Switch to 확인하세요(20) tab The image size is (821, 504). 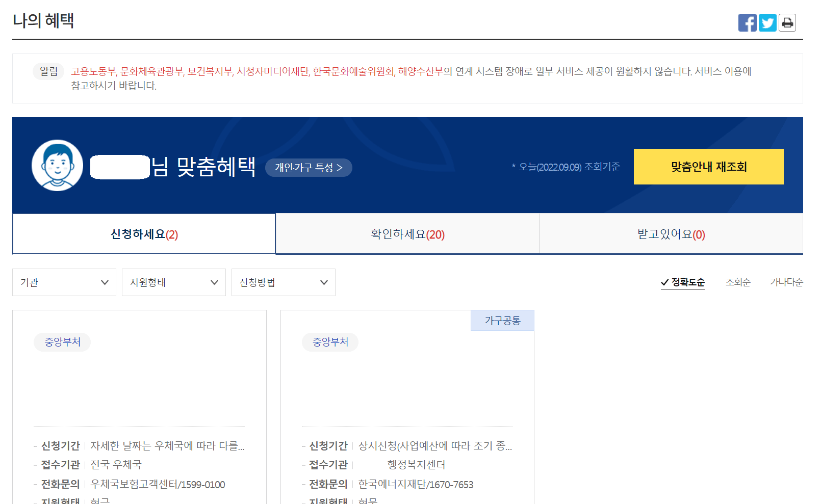pos(407,234)
